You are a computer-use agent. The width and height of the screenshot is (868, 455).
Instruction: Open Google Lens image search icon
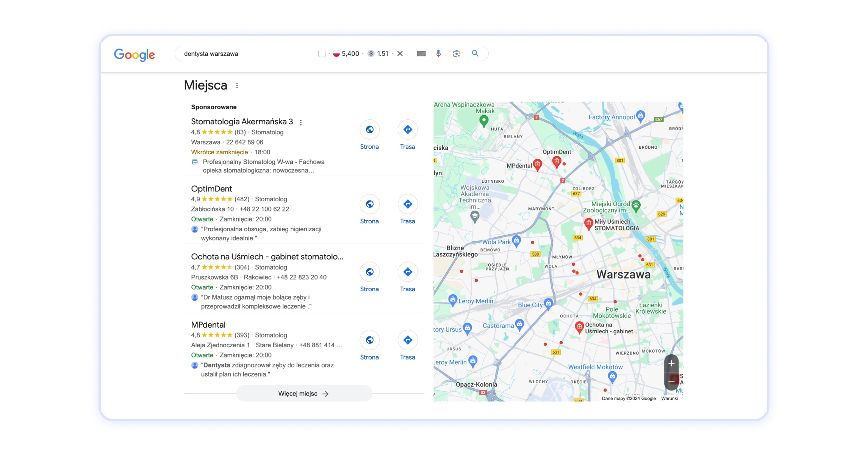pyautogui.click(x=456, y=53)
